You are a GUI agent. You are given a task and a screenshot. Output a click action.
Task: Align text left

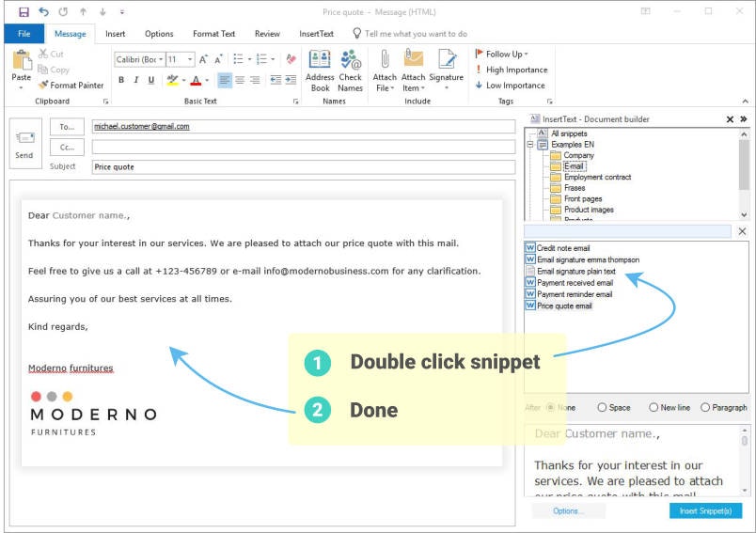[224, 80]
